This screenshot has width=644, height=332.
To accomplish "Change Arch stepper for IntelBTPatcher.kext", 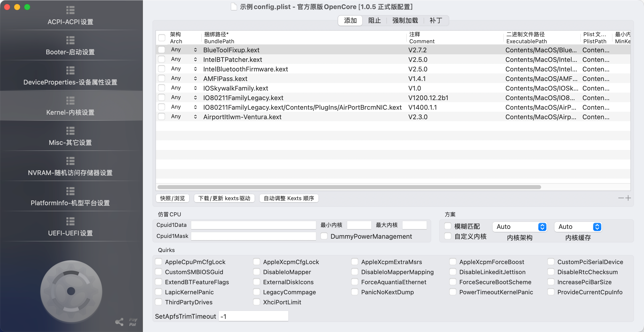I will coord(195,59).
